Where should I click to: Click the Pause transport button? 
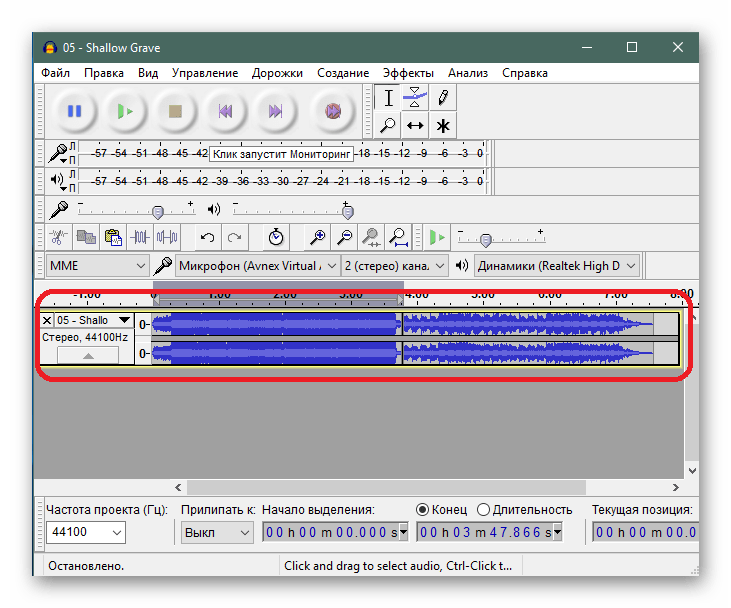[75, 111]
